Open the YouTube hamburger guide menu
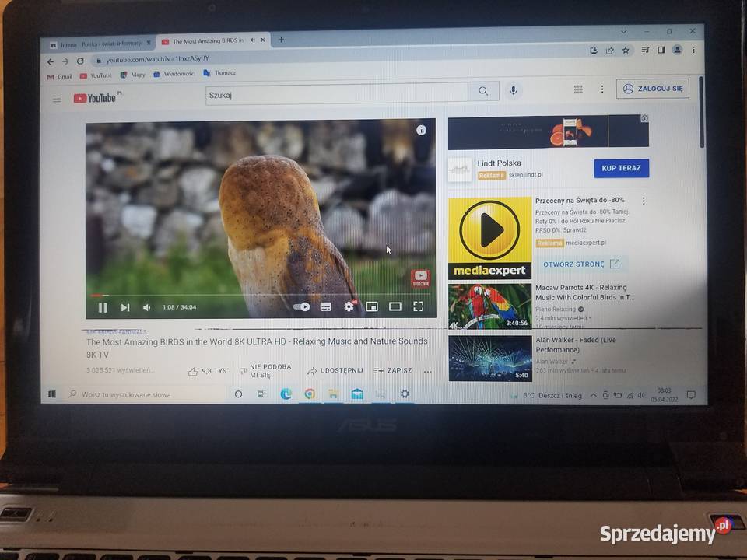The image size is (747, 560). (x=57, y=99)
